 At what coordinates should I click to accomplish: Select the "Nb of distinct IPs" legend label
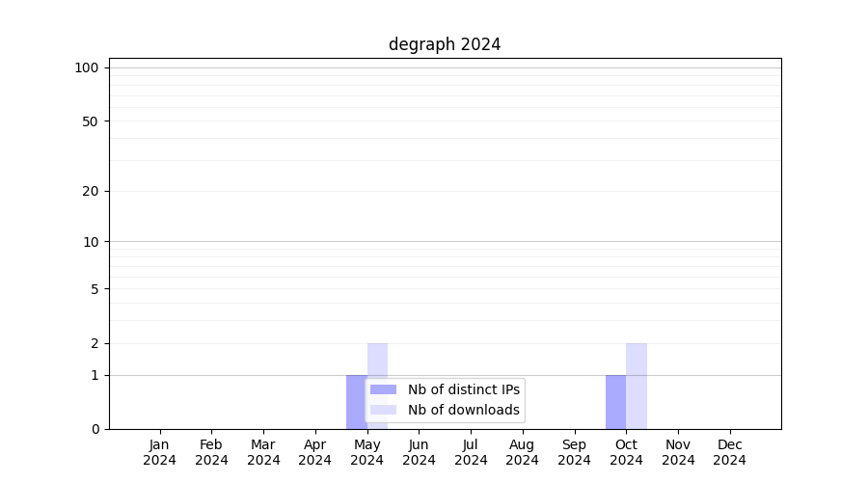pos(463,389)
